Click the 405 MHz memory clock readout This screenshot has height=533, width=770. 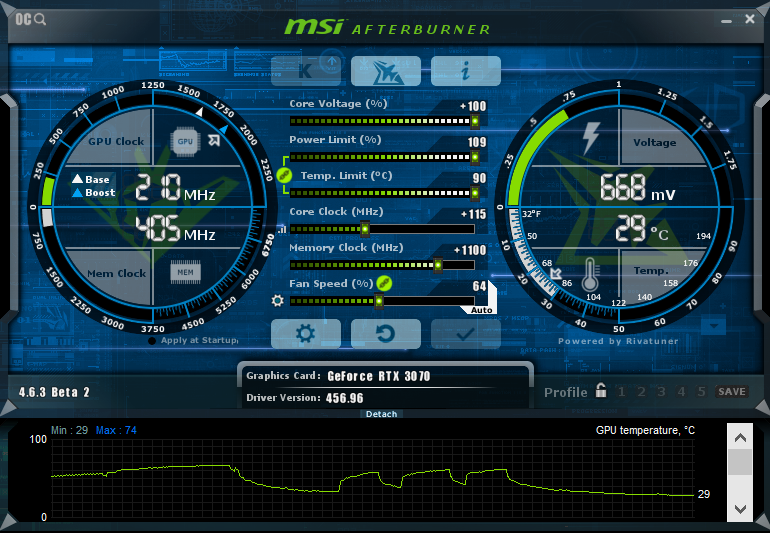[x=175, y=228]
